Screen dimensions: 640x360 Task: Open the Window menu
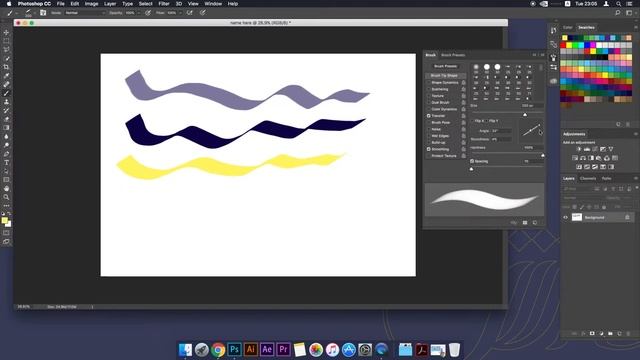click(213, 4)
